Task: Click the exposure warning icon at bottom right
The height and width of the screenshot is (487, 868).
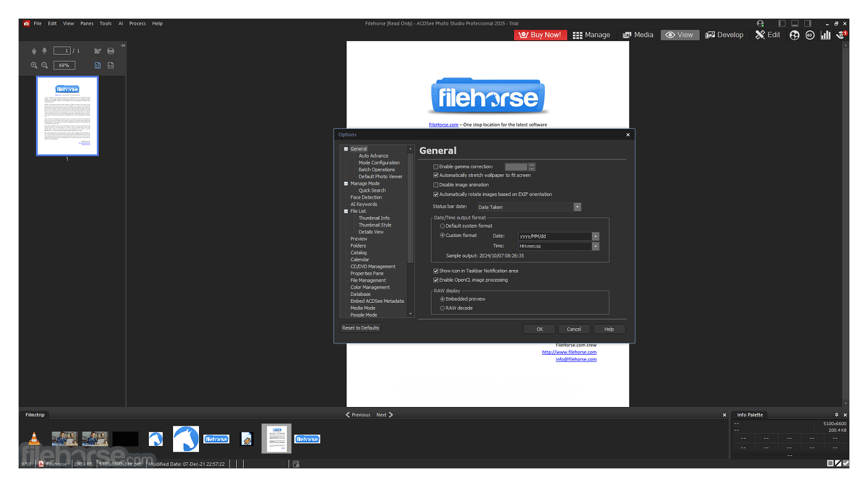Action: (838, 463)
